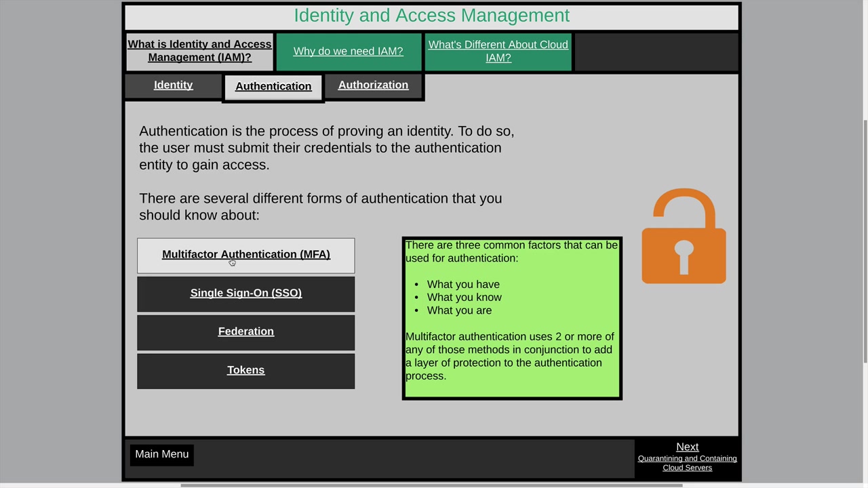Click 'There are several different forms' text
The height and width of the screenshot is (488, 868).
(x=321, y=207)
